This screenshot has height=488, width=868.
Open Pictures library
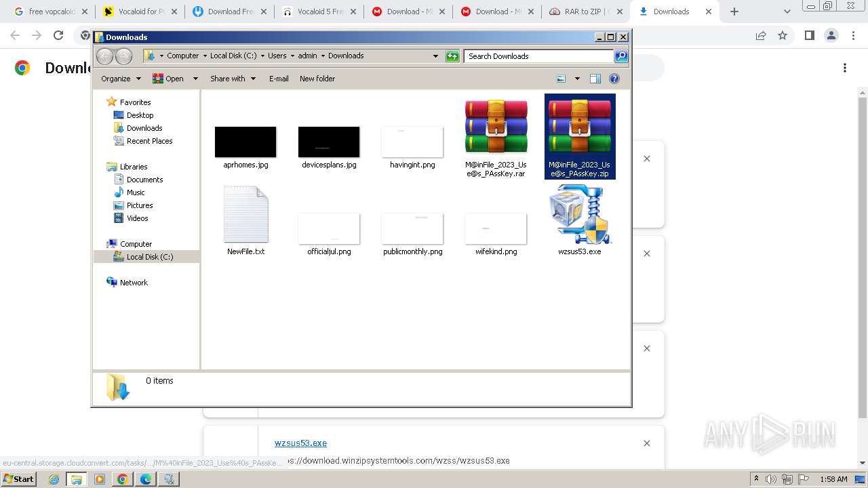pos(140,205)
